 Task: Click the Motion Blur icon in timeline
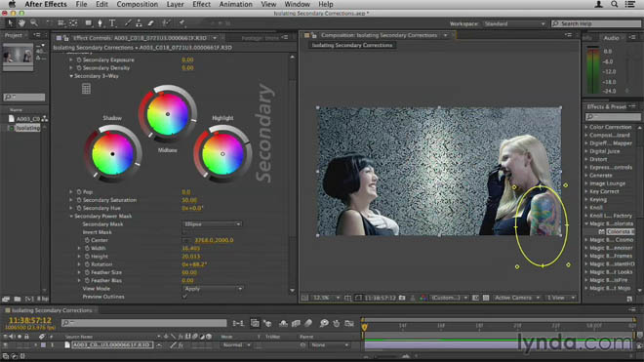[308, 324]
